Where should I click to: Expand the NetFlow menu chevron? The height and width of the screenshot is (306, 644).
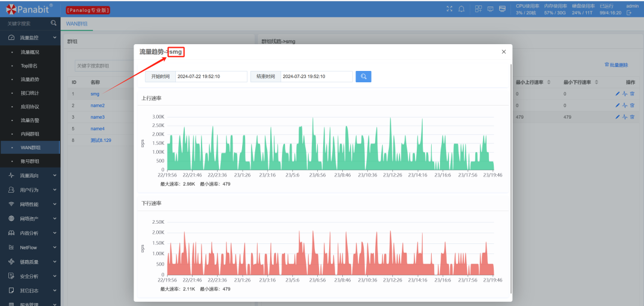tap(55, 248)
